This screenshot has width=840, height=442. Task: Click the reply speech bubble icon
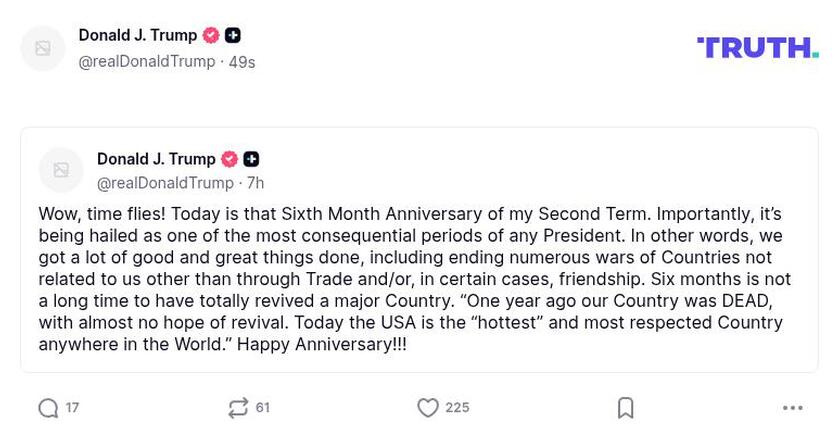click(48, 408)
